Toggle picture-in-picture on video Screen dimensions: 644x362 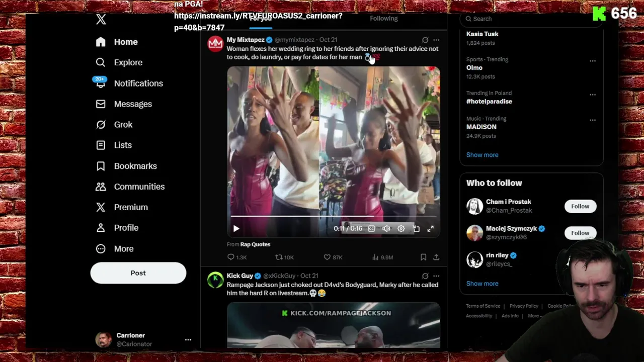(416, 229)
